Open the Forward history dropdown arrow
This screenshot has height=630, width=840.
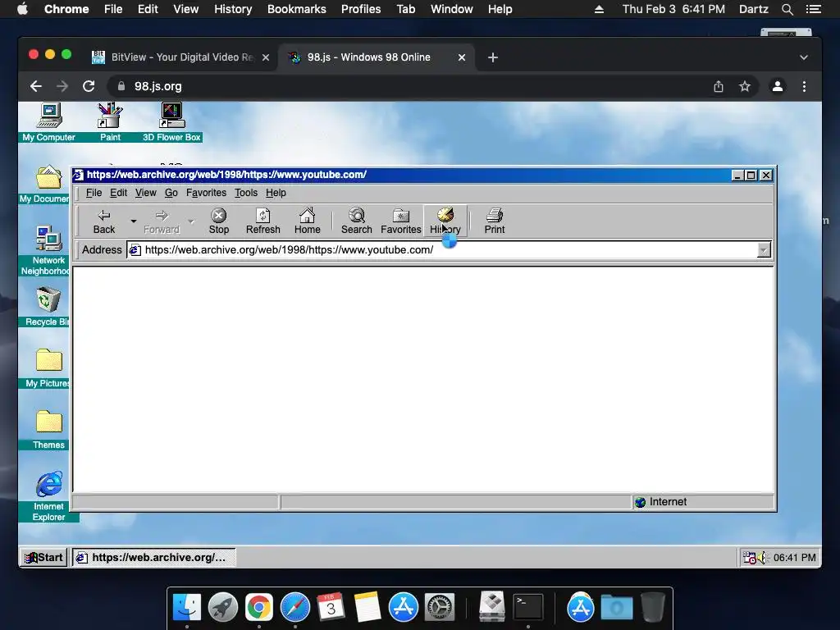191,221
